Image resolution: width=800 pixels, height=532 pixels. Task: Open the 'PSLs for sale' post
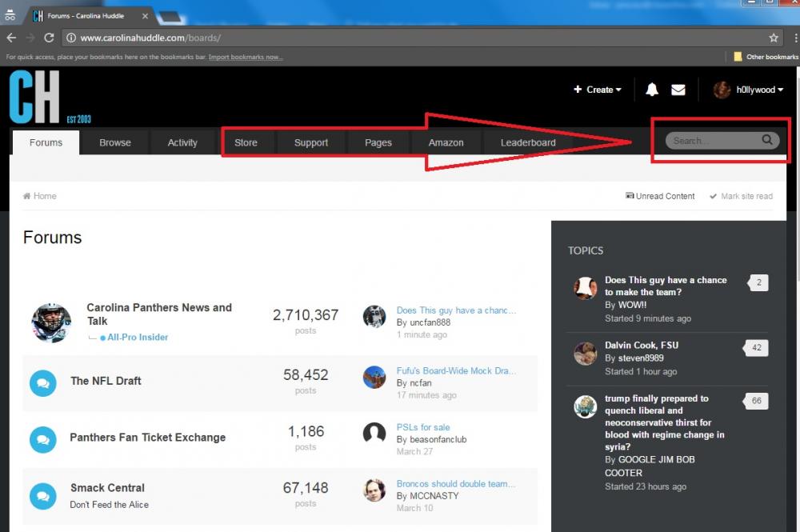click(423, 427)
